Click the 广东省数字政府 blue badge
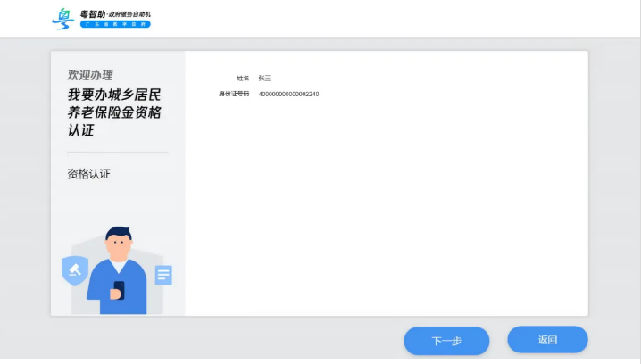 pos(115,25)
